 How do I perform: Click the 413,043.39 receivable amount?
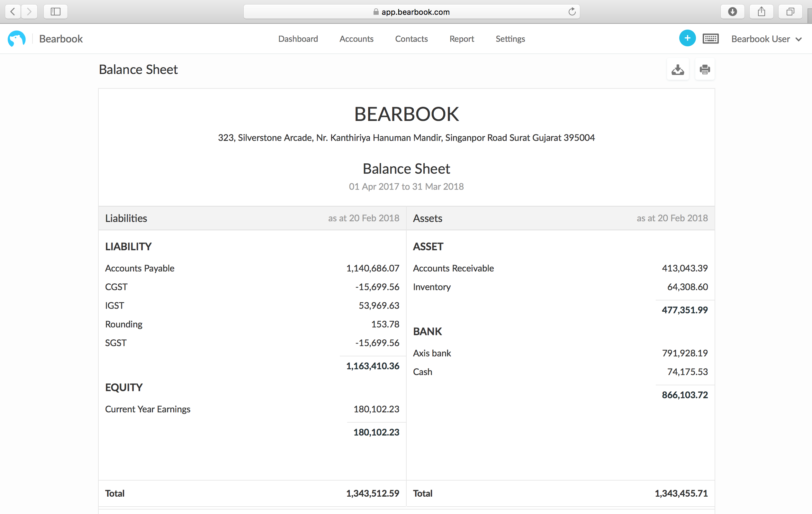(x=684, y=268)
